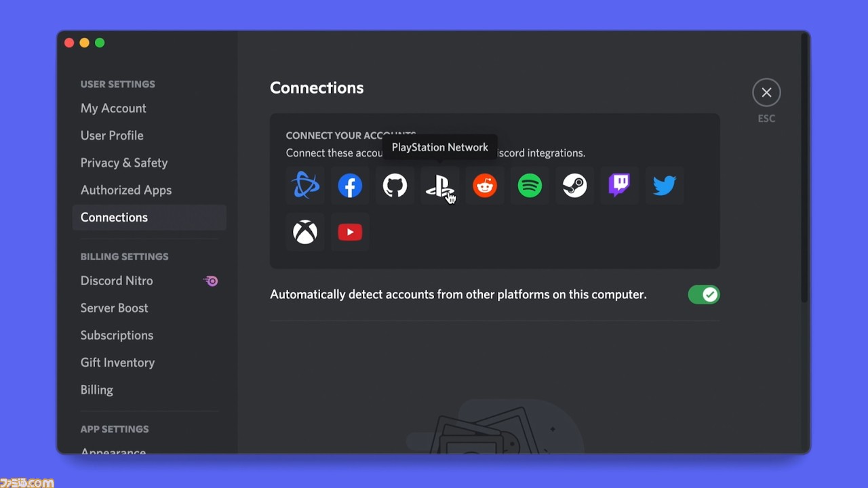Link the Spotify account icon
The width and height of the screenshot is (868, 488).
point(530,186)
